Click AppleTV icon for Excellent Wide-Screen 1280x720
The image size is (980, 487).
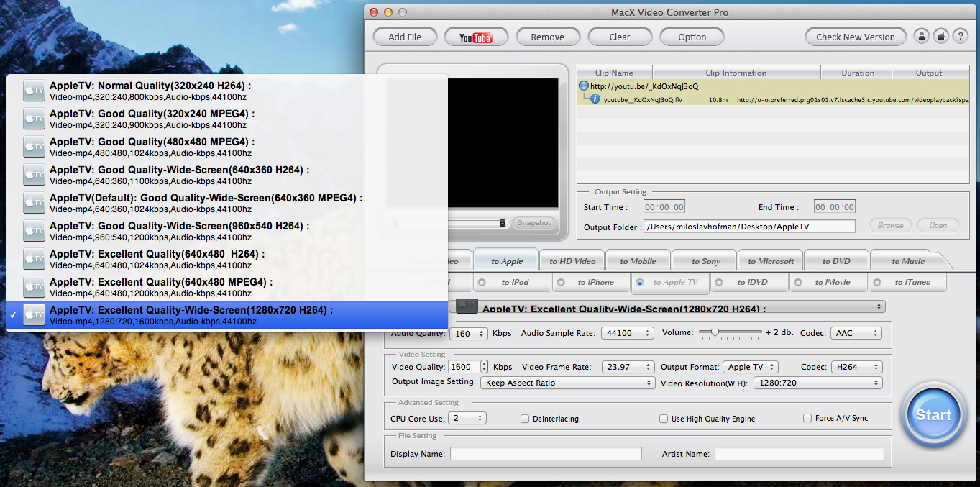coord(34,314)
